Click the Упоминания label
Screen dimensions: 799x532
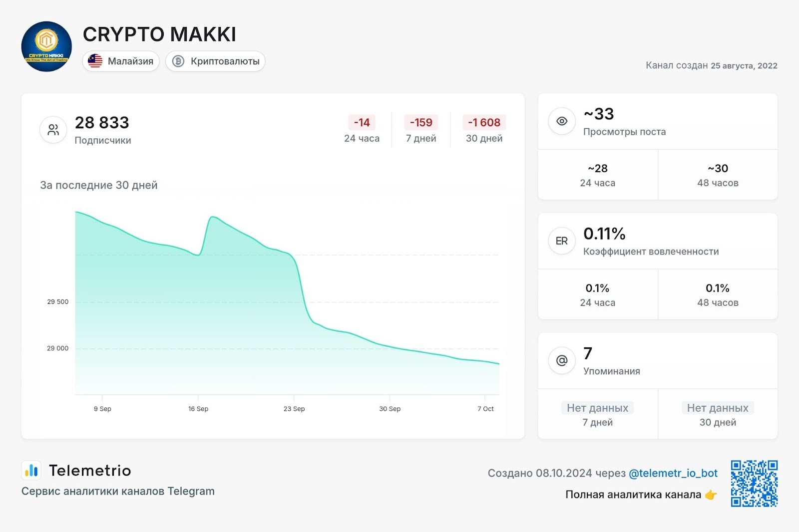(612, 371)
